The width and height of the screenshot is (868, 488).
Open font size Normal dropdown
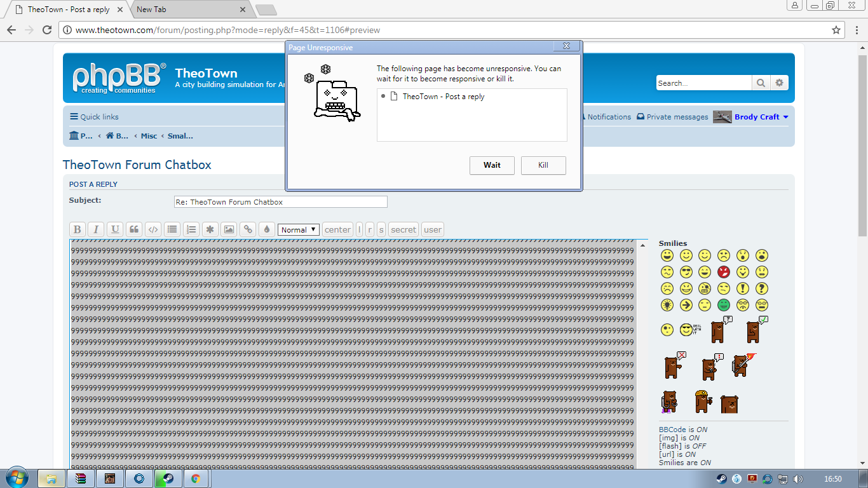pos(299,229)
